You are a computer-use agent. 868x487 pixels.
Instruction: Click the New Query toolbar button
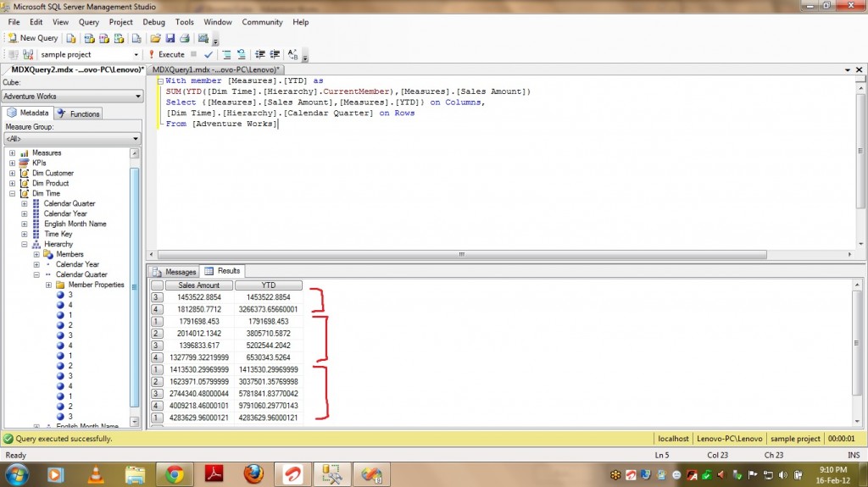tap(33, 38)
